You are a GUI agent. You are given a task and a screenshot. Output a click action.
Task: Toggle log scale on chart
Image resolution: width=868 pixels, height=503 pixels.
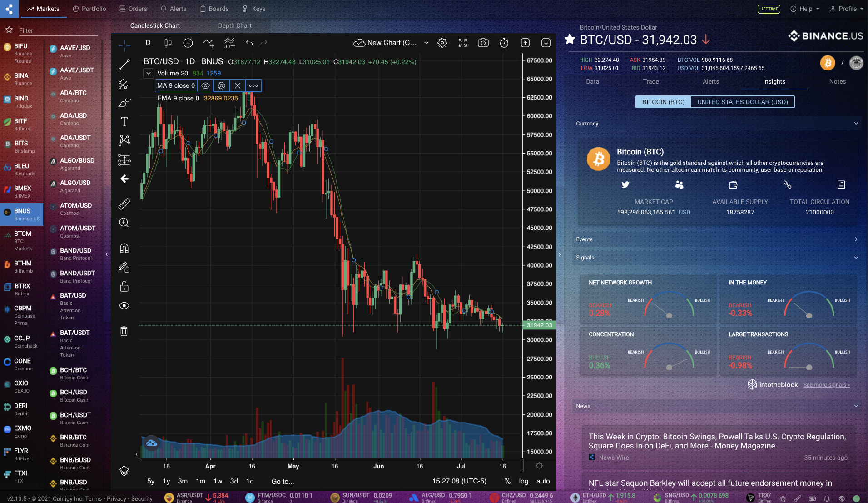point(523,481)
